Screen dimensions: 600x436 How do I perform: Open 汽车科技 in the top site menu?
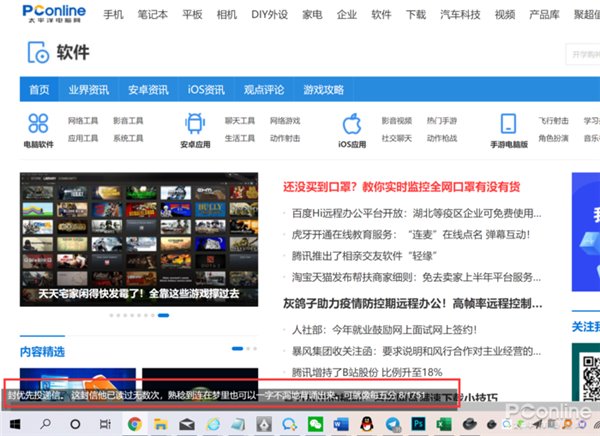[460, 15]
